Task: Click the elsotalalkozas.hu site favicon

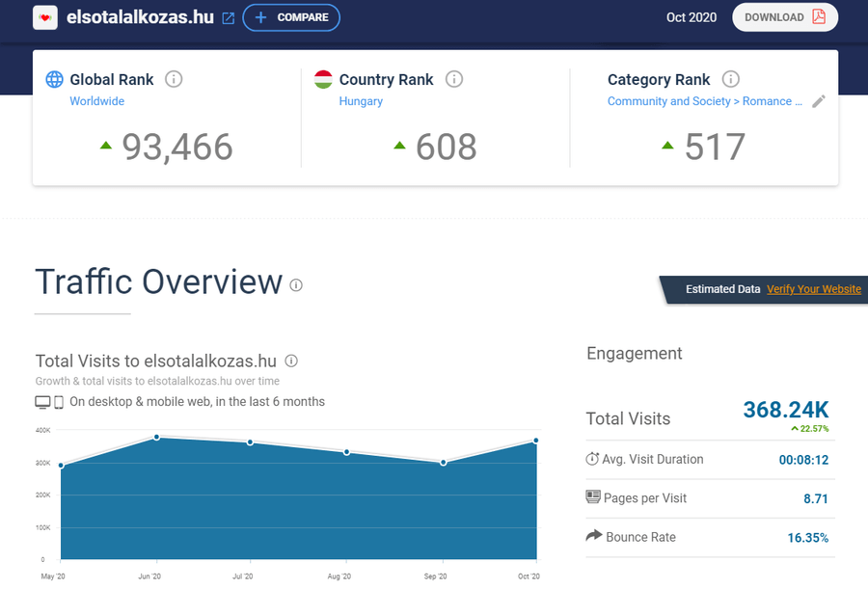Action: coord(44,17)
